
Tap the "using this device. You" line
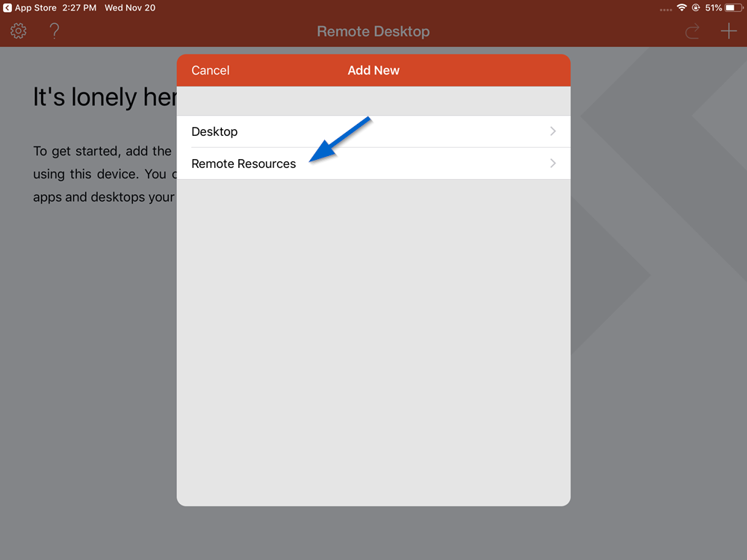click(x=105, y=174)
